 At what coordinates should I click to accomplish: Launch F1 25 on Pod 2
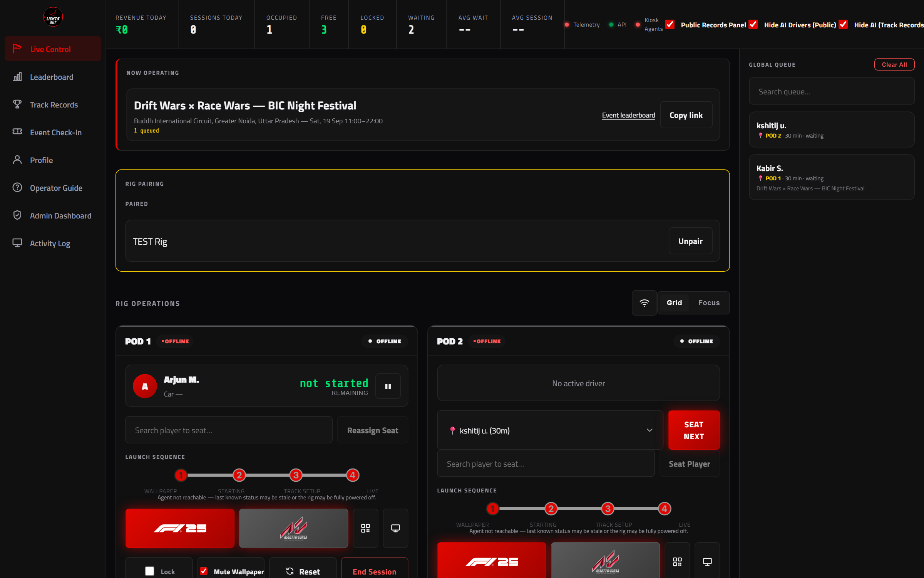[x=492, y=561]
